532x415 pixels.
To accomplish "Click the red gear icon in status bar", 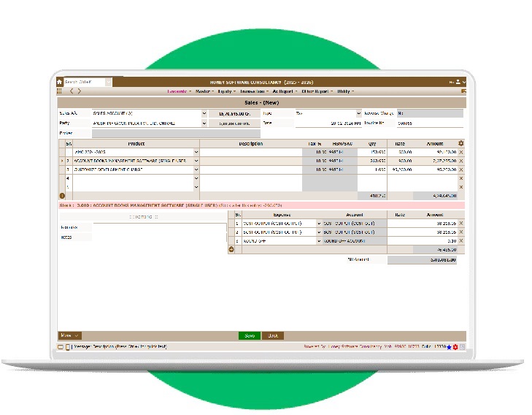I will 455,346.
